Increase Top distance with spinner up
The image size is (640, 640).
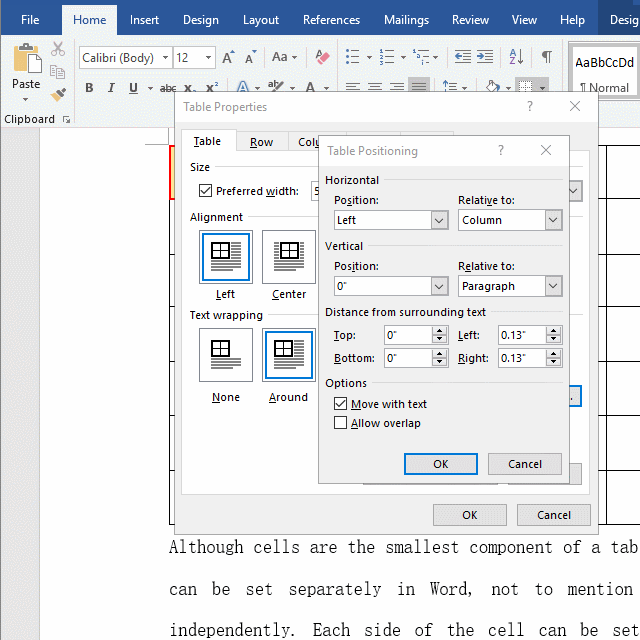pos(439,331)
